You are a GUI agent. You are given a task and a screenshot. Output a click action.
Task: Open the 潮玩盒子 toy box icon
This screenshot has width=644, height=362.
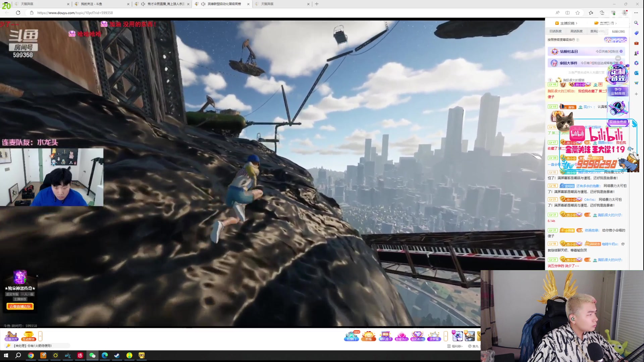click(x=385, y=336)
